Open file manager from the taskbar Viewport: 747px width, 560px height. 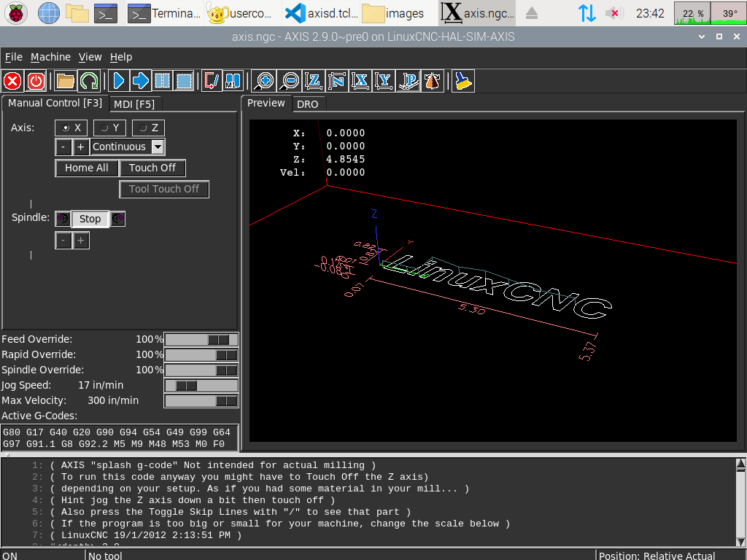click(x=77, y=13)
